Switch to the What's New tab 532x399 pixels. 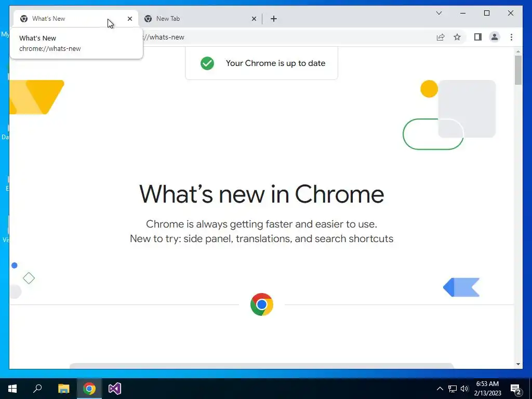[75, 19]
